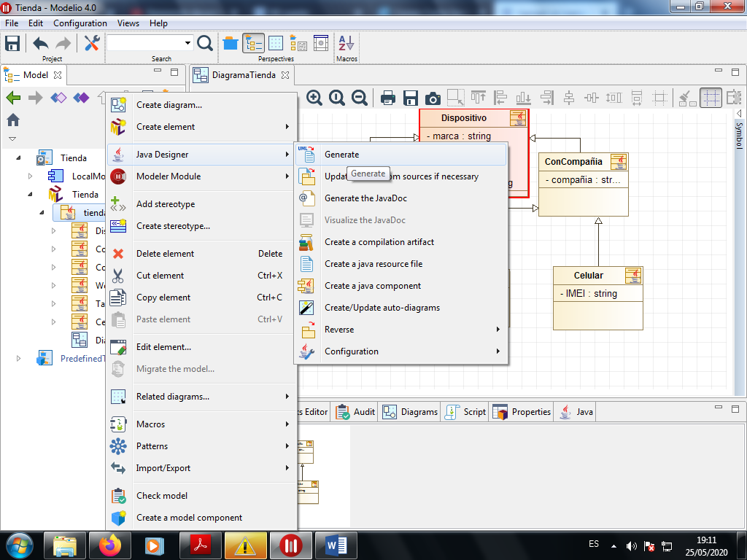Click the marca : string attribute

tap(459, 136)
